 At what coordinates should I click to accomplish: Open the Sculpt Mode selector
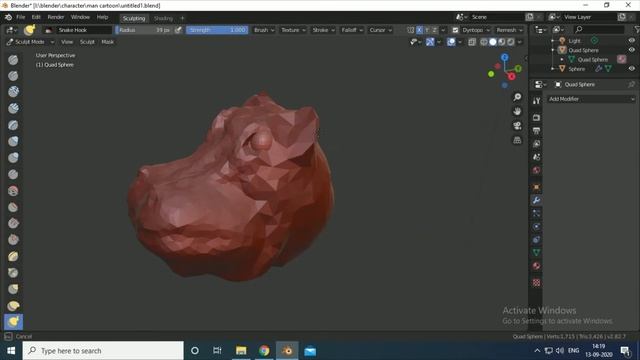[x=31, y=42]
